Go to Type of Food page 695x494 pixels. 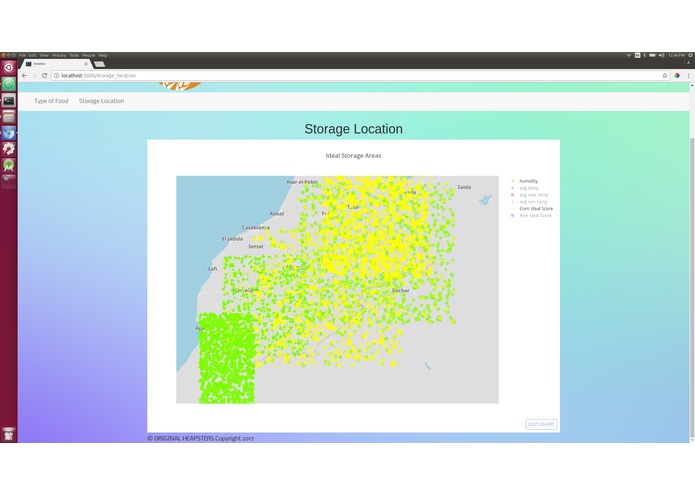51,101
